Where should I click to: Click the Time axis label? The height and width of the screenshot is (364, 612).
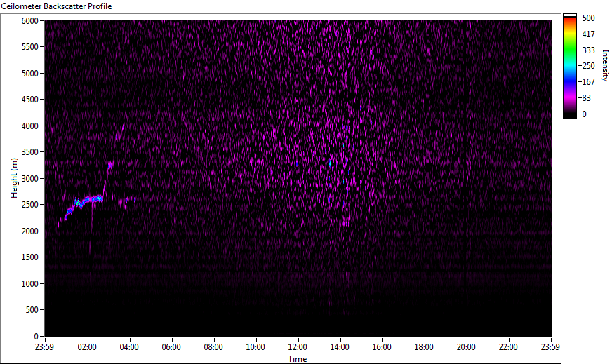[x=298, y=358]
